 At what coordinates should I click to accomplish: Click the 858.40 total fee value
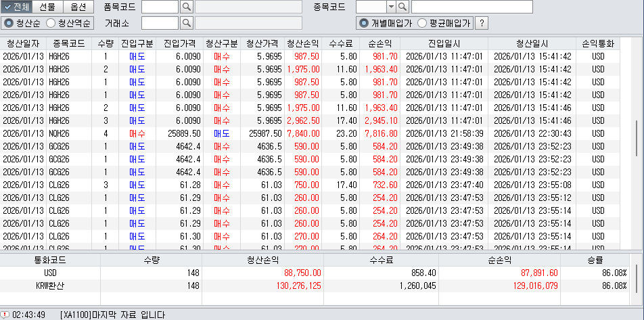(x=423, y=273)
